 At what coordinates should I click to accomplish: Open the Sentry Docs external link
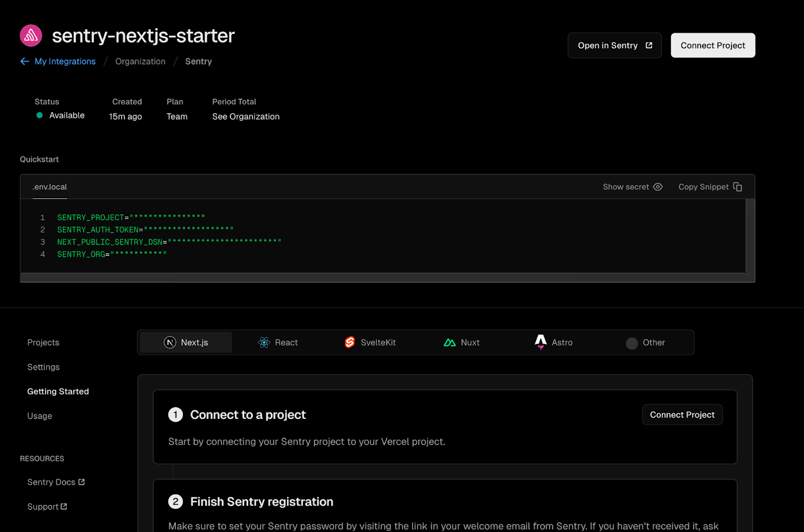[55, 482]
